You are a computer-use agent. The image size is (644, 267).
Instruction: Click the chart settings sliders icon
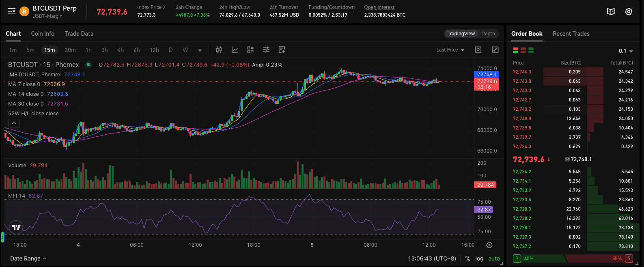tap(266, 50)
